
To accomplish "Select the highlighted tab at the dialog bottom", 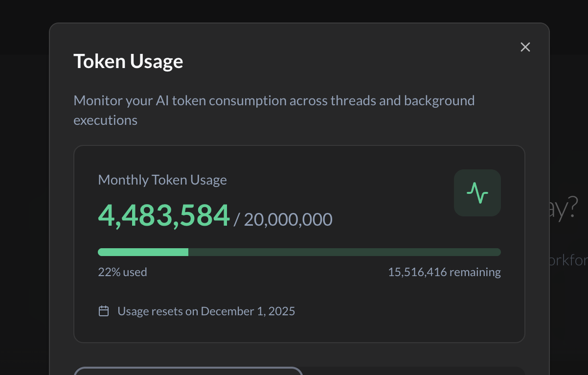I will (x=188, y=371).
